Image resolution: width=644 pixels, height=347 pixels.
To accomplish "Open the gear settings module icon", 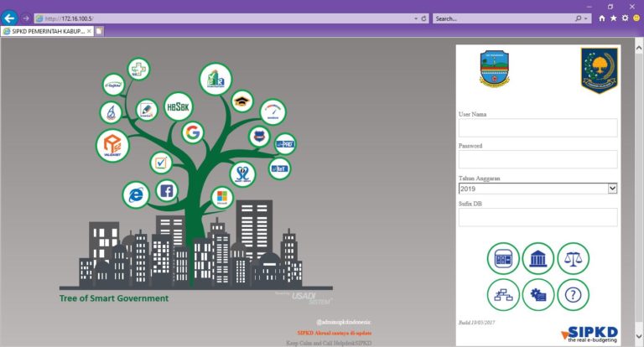I will [538, 294].
